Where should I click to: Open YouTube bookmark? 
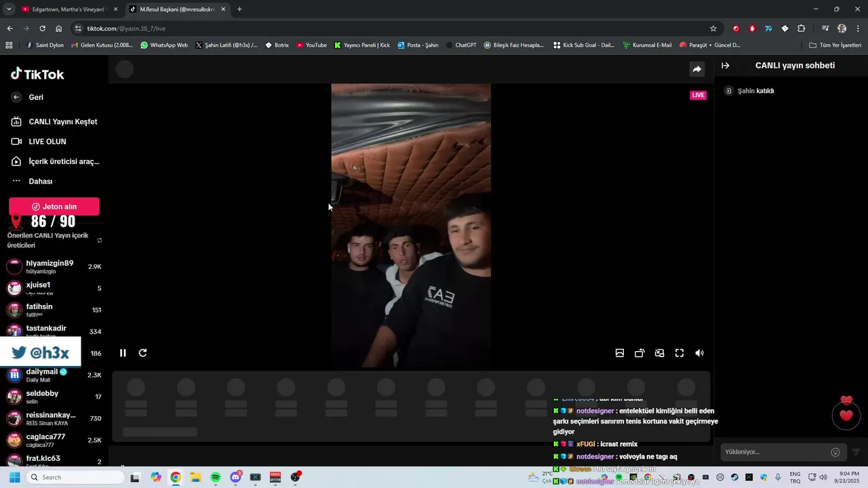click(311, 45)
